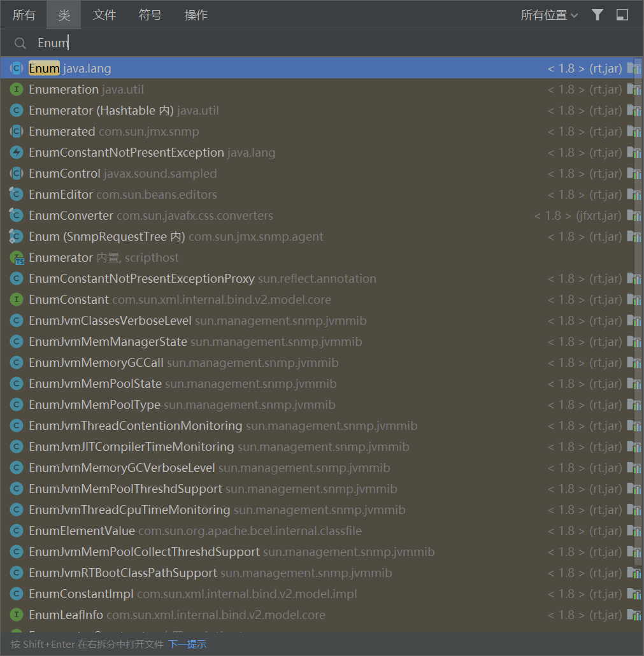Switch to the 符号 tab
This screenshot has height=656, width=644.
150,15
